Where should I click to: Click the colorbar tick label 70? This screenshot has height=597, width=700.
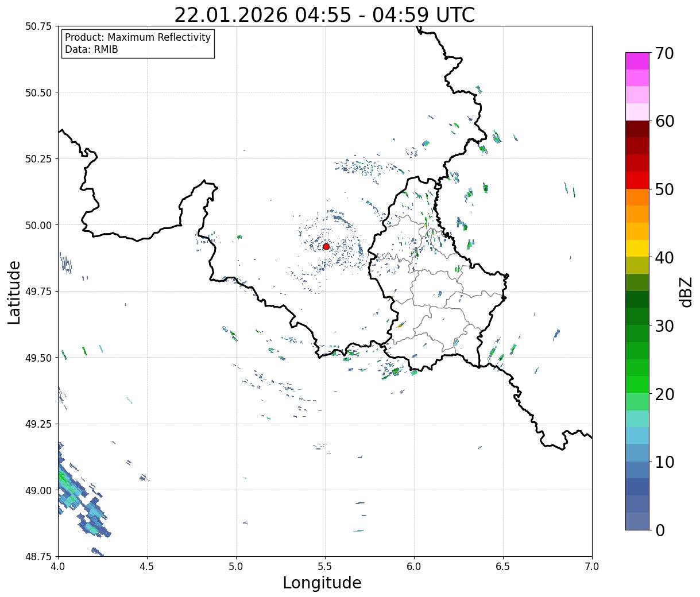[x=664, y=53]
